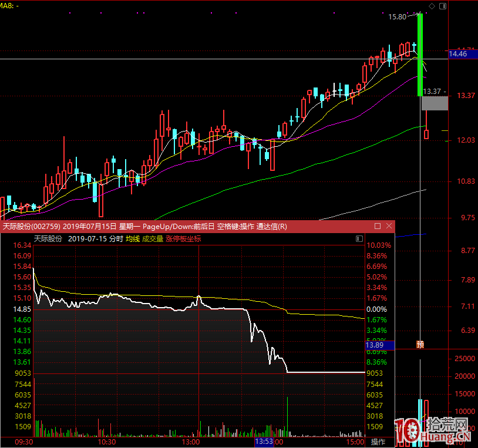Click the 25000 volume axis label

coord(464,359)
